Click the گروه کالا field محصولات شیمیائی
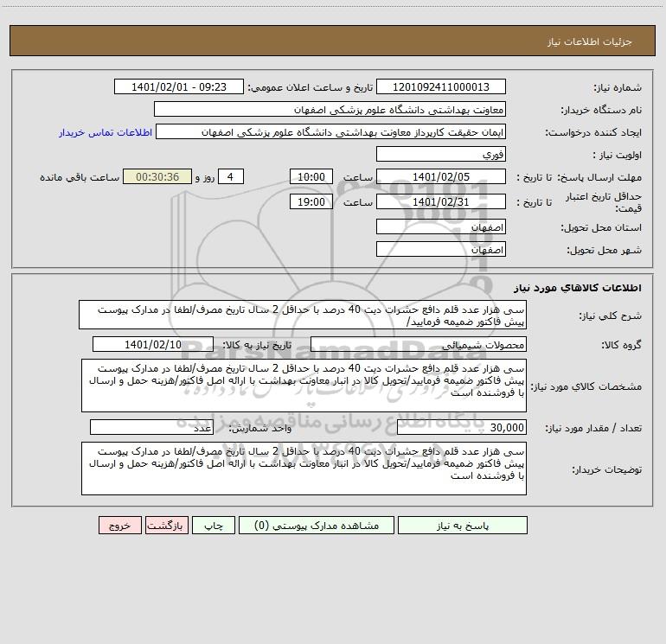 419,344
